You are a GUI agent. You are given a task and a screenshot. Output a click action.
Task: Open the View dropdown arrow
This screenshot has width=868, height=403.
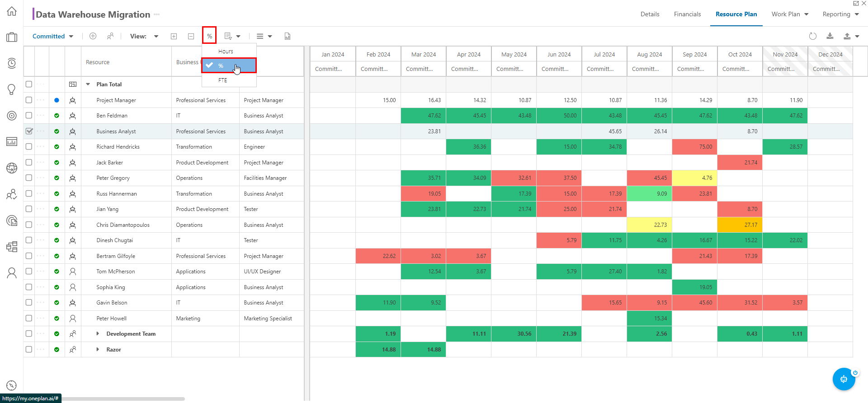click(x=156, y=36)
